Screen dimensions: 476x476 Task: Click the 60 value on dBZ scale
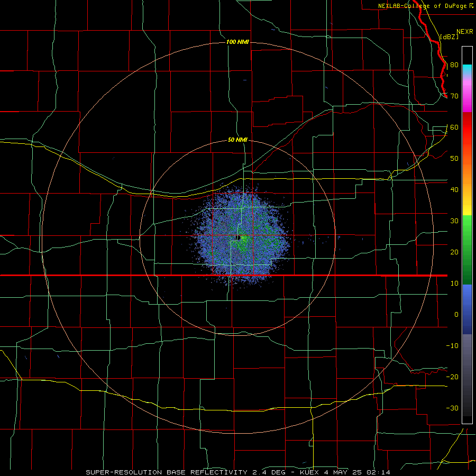454,127
